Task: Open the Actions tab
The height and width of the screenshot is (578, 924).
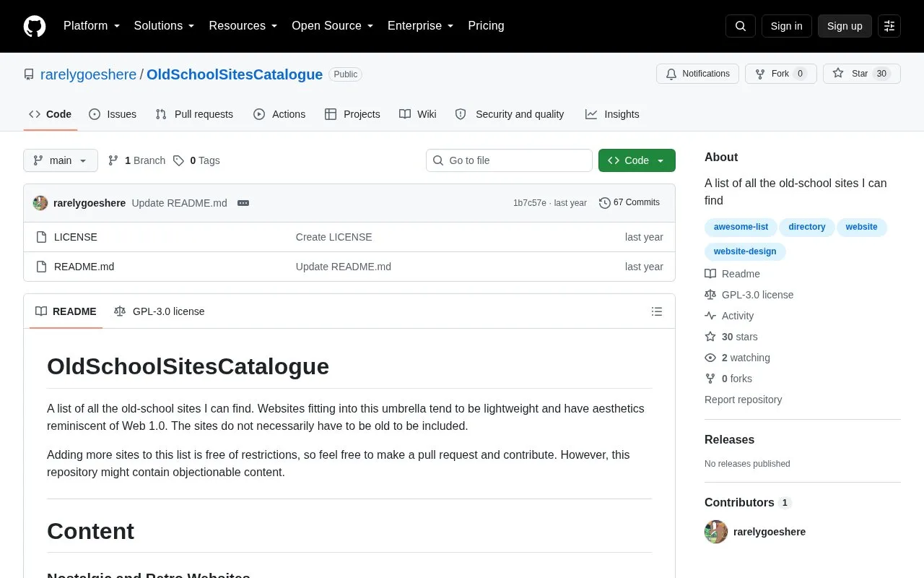Action: tap(279, 114)
